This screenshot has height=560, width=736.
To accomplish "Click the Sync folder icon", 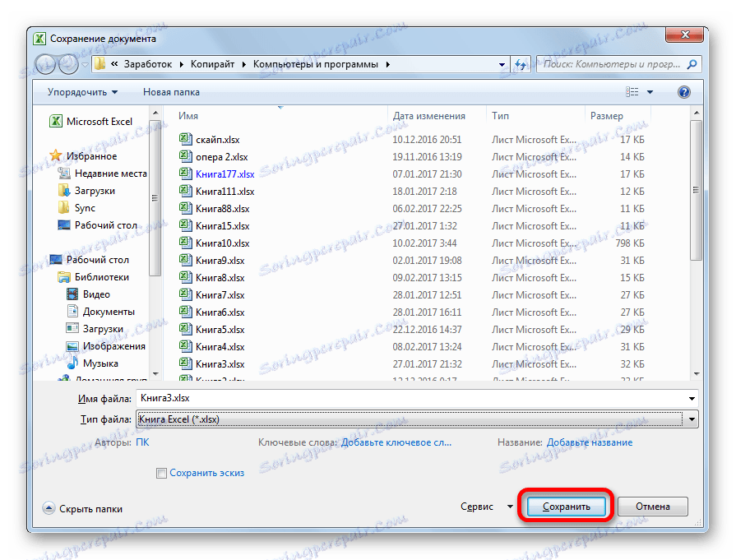I will [64, 207].
